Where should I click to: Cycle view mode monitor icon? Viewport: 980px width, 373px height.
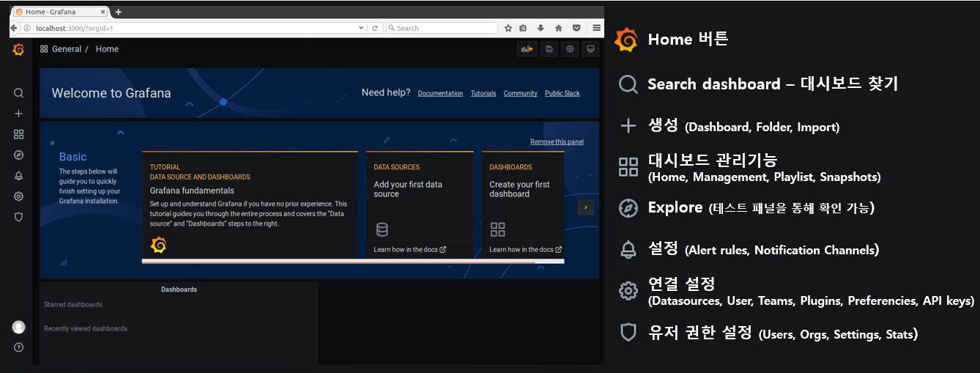[x=590, y=49]
